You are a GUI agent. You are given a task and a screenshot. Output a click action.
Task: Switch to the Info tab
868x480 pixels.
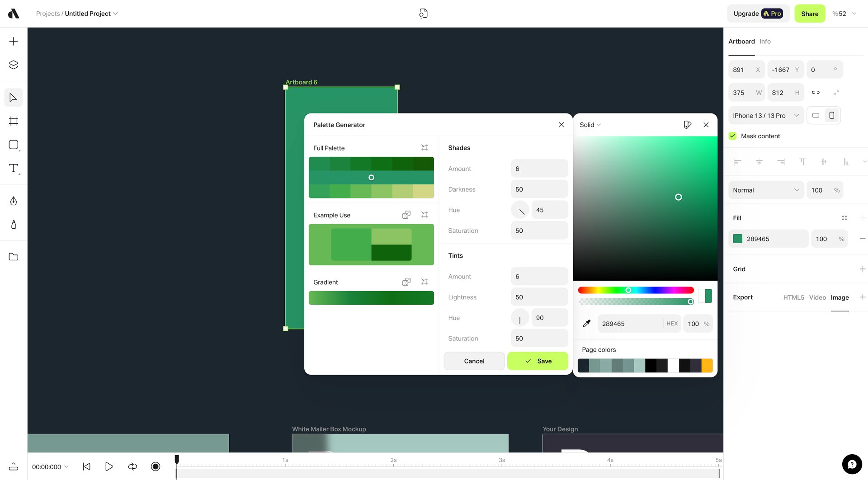[x=765, y=41]
